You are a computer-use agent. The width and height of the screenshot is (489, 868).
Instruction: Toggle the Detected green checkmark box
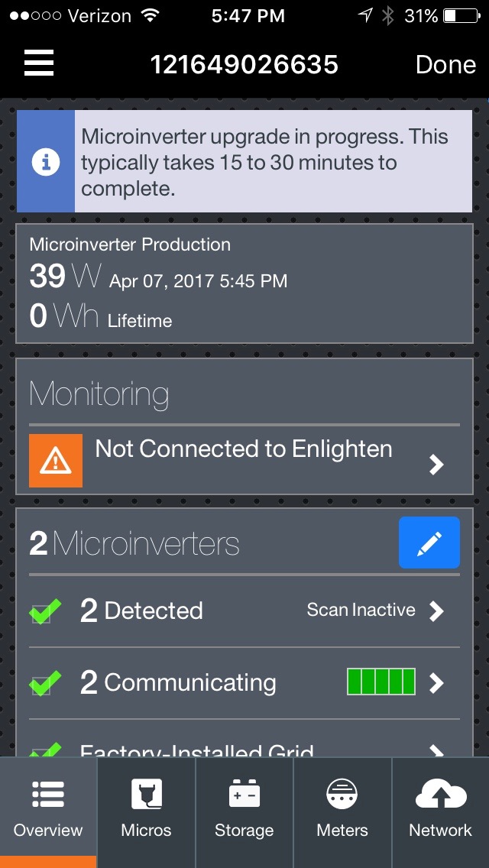44,612
